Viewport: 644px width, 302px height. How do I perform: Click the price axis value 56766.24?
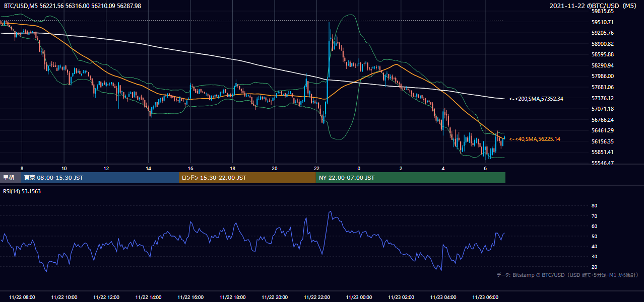click(603, 120)
